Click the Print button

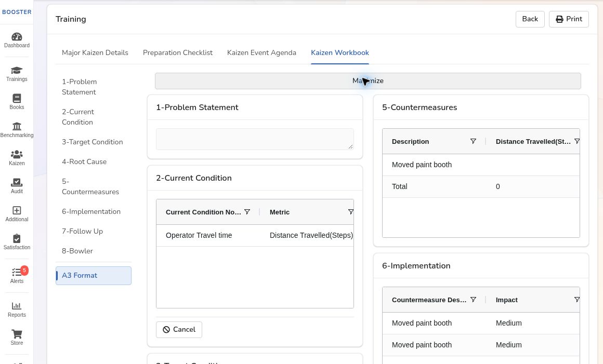(569, 19)
